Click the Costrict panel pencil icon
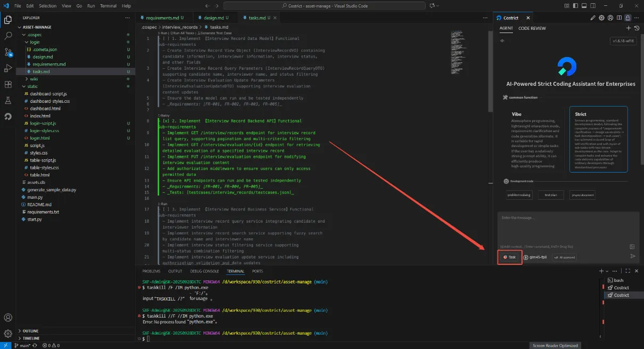 [593, 18]
